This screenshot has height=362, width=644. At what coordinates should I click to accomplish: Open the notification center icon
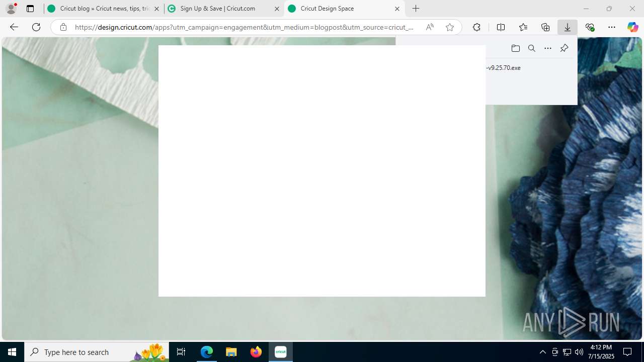(x=627, y=352)
